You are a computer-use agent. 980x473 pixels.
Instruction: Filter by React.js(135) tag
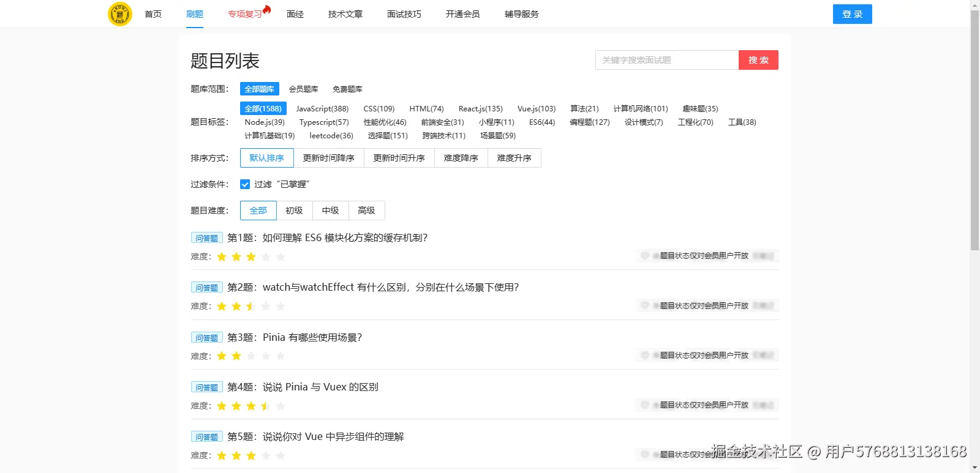click(481, 108)
